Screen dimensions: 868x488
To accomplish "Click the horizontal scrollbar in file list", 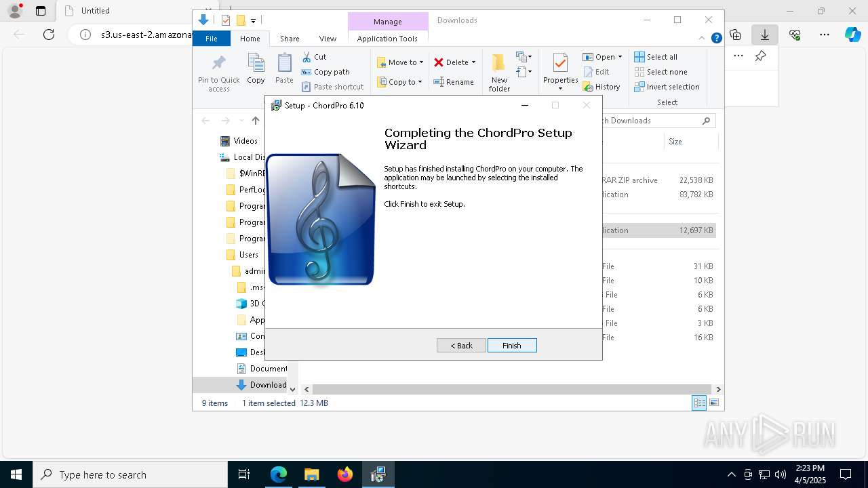I will click(512, 389).
